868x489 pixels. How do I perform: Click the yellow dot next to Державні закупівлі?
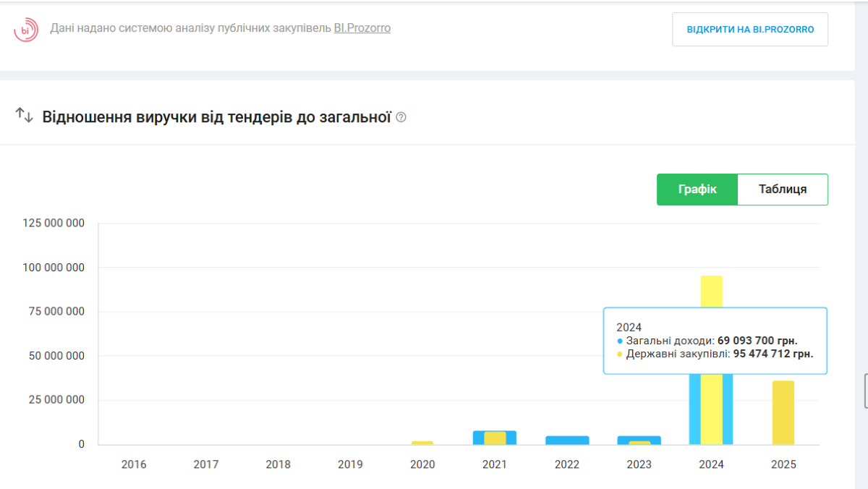[620, 354]
